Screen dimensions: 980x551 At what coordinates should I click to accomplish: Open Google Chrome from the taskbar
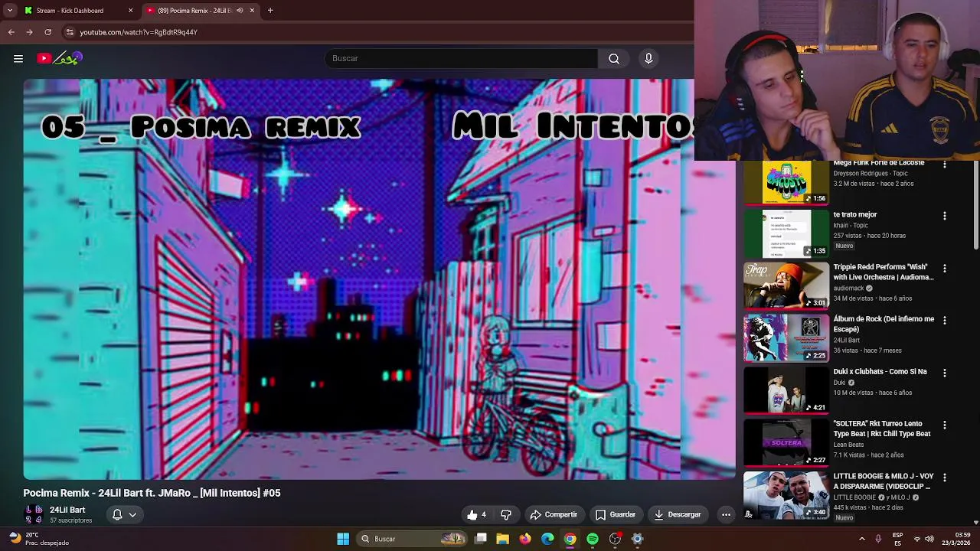tap(570, 539)
